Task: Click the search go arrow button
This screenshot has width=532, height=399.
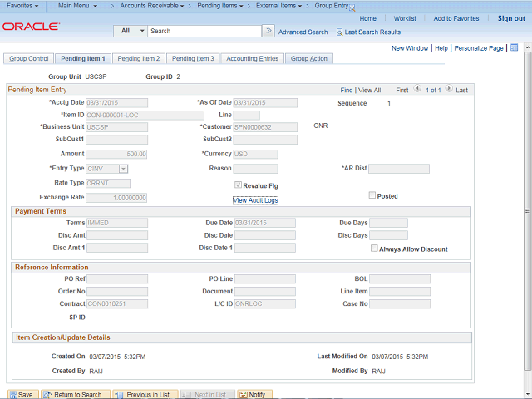Action: coord(268,31)
